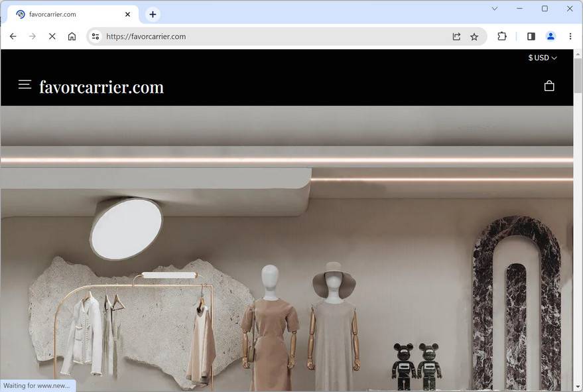Open the tab search chevron

(x=495, y=8)
